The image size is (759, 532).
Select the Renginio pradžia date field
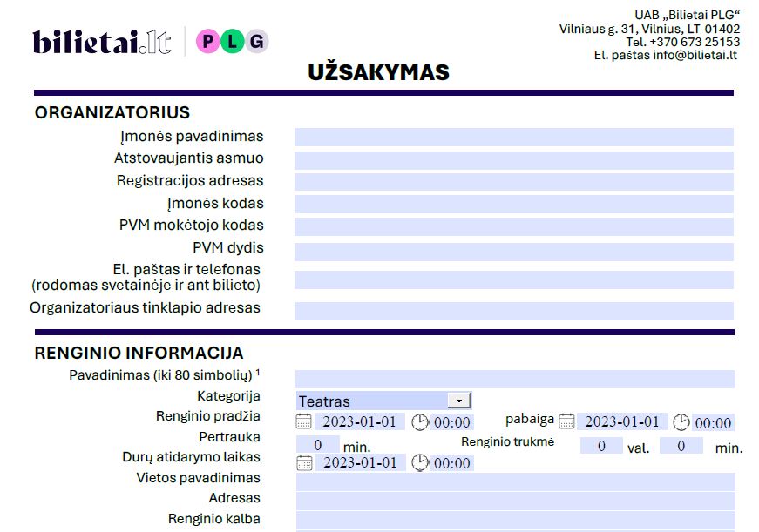pos(360,421)
